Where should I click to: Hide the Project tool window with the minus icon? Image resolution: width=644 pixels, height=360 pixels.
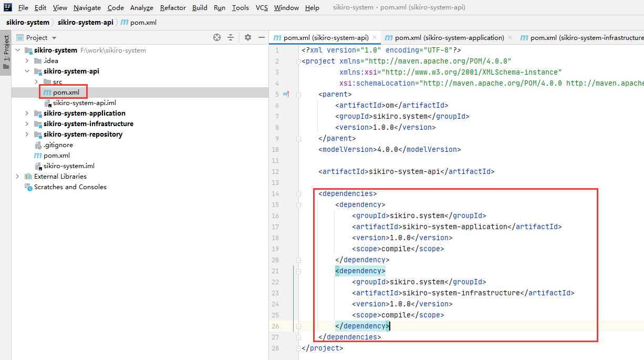click(261, 37)
